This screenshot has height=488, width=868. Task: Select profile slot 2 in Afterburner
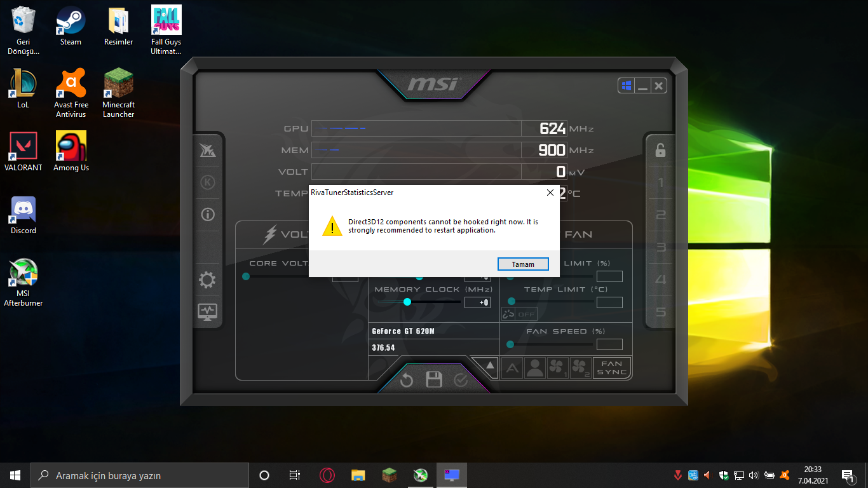(x=661, y=215)
